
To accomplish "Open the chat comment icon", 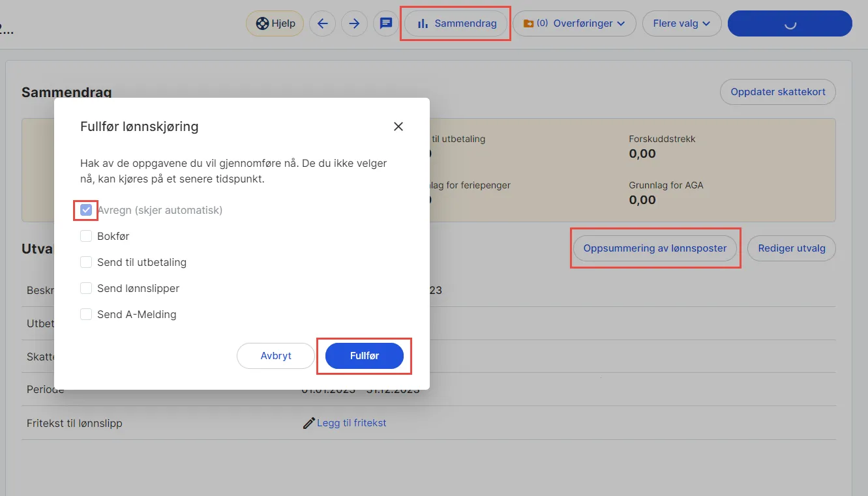I will point(385,23).
